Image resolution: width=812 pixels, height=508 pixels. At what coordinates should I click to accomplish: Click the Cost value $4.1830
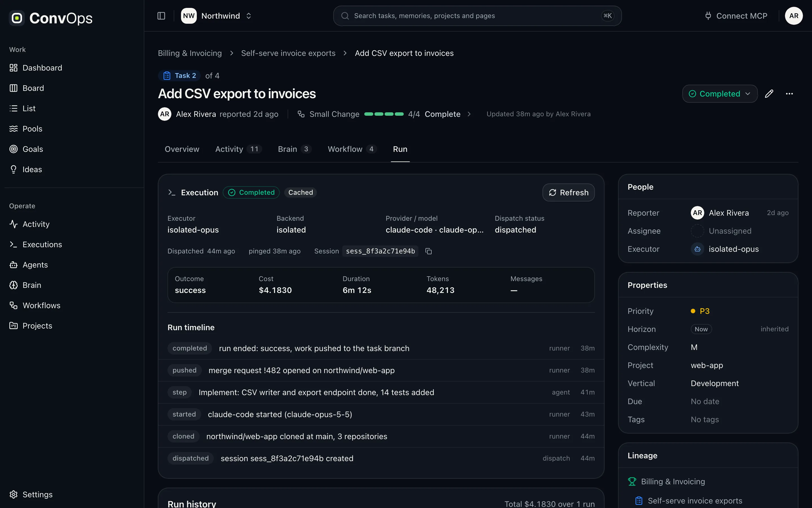click(x=275, y=290)
